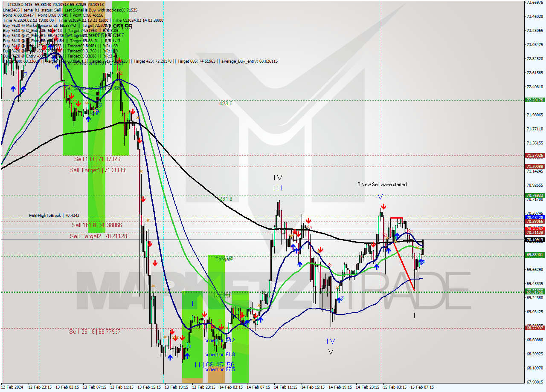Click the 70.92655 price axis value
This screenshot has height=392, width=546.
pyautogui.click(x=534, y=185)
